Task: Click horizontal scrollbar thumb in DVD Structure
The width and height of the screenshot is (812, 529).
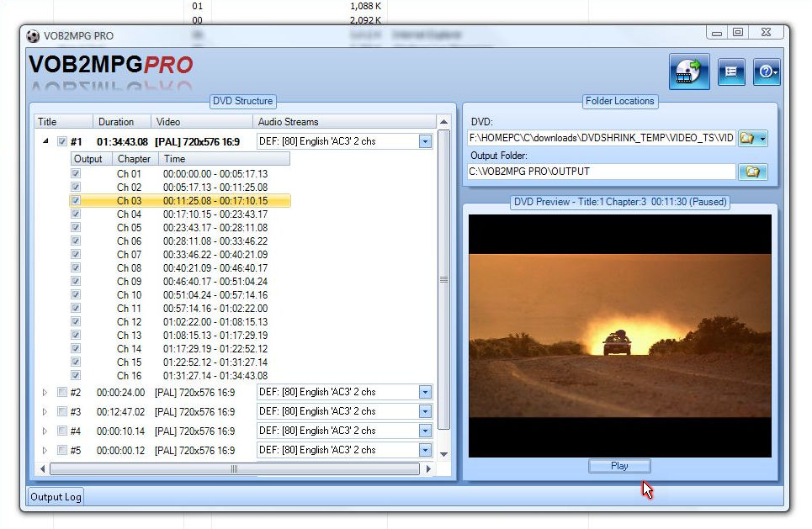Action: [235, 469]
